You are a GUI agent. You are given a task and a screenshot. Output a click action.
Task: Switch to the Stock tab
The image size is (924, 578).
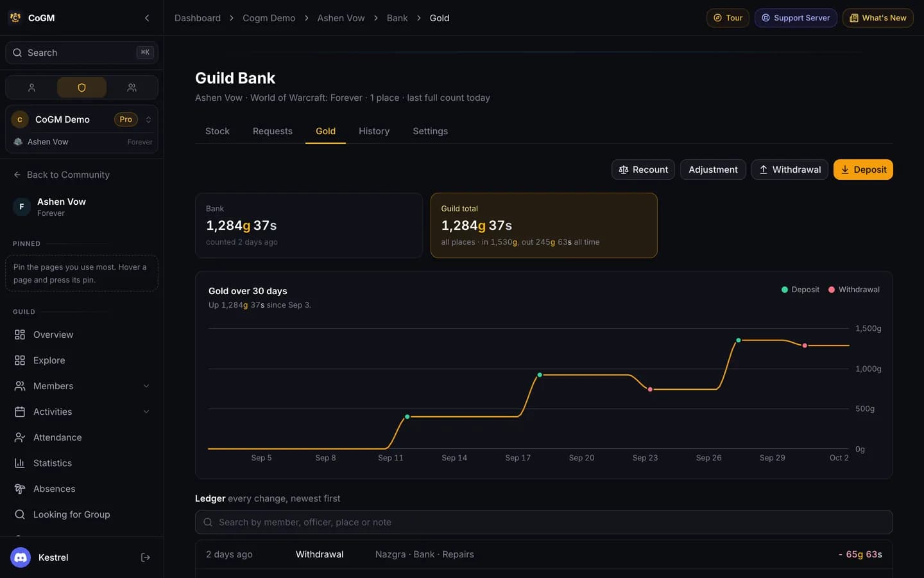(218, 131)
